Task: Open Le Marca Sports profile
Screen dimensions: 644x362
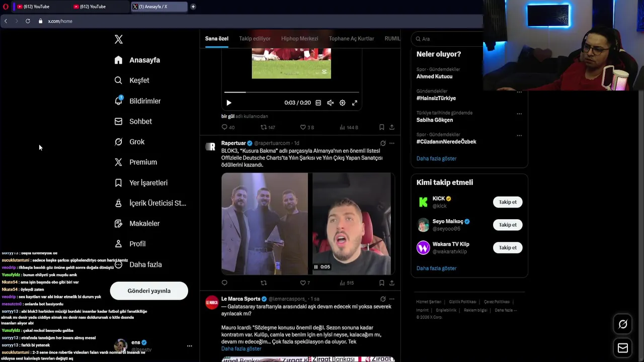Action: click(x=240, y=299)
